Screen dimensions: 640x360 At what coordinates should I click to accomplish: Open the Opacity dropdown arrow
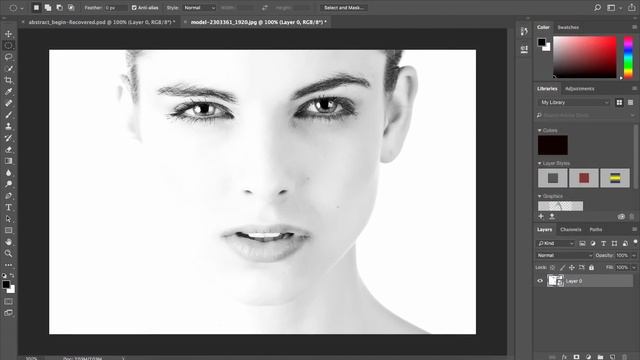point(634,256)
